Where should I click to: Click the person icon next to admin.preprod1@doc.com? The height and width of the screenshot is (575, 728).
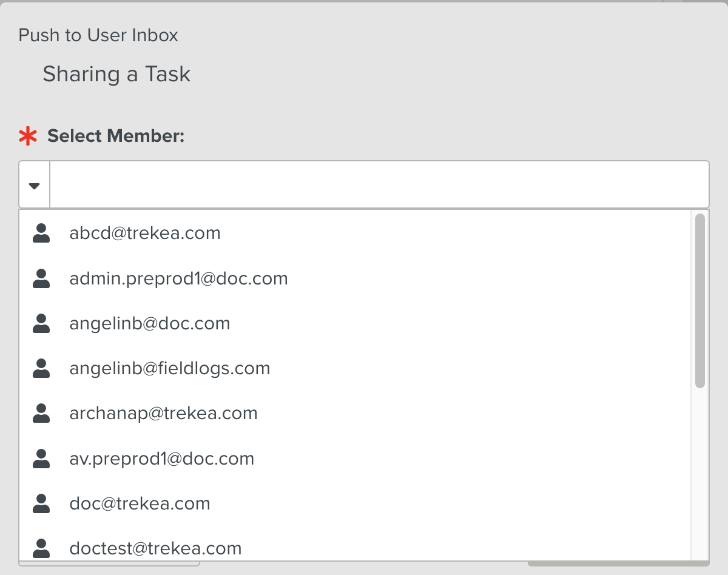41,278
